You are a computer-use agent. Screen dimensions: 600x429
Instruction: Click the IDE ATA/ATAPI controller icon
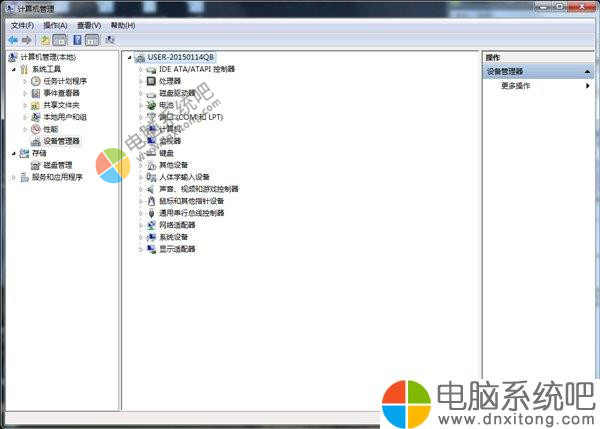pyautogui.click(x=152, y=69)
